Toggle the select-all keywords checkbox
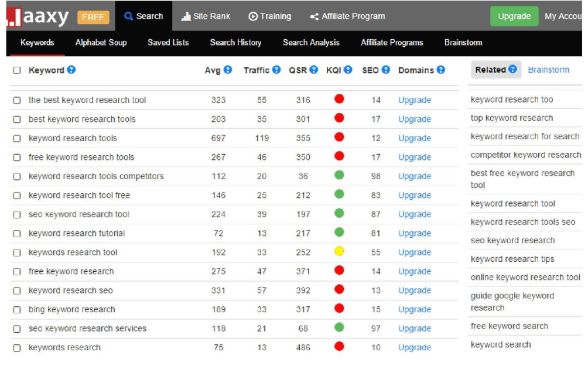The height and width of the screenshot is (369, 588). 17,70
